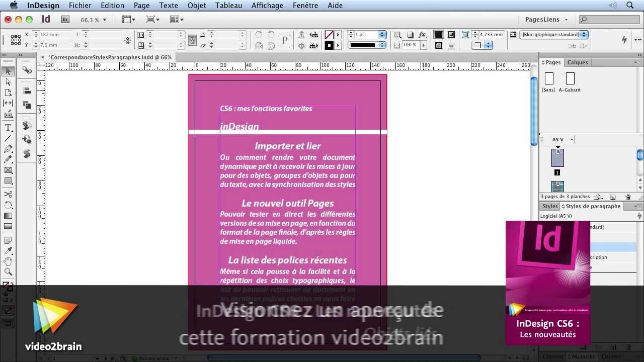
Task: Select the Gap tool
Action: point(8,103)
